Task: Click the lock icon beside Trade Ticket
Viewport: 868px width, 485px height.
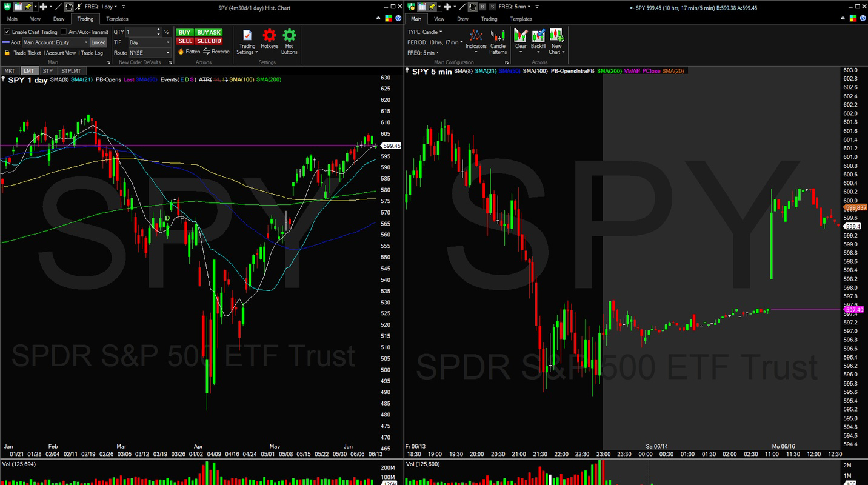Action: pos(7,53)
